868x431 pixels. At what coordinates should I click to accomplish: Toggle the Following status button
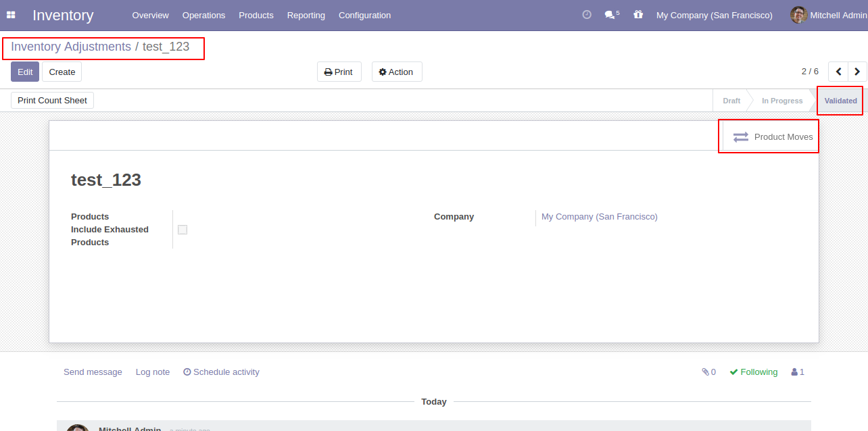click(754, 372)
